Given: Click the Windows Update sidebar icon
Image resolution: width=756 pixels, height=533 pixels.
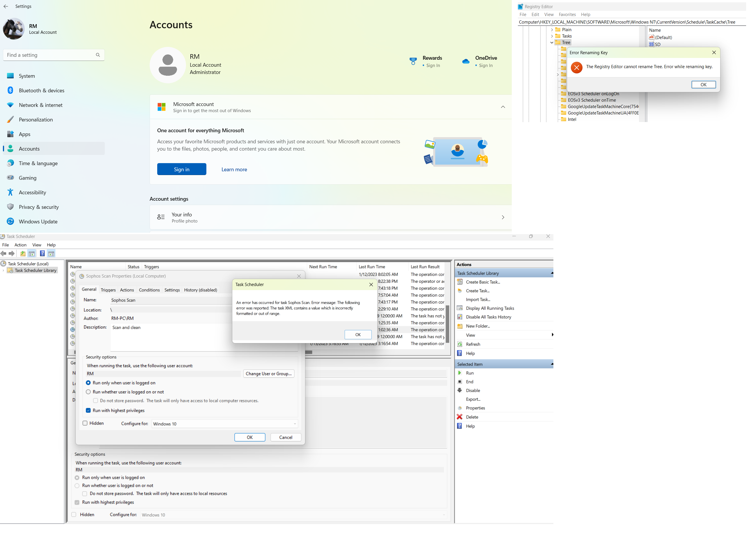Looking at the screenshot, I should click(10, 221).
